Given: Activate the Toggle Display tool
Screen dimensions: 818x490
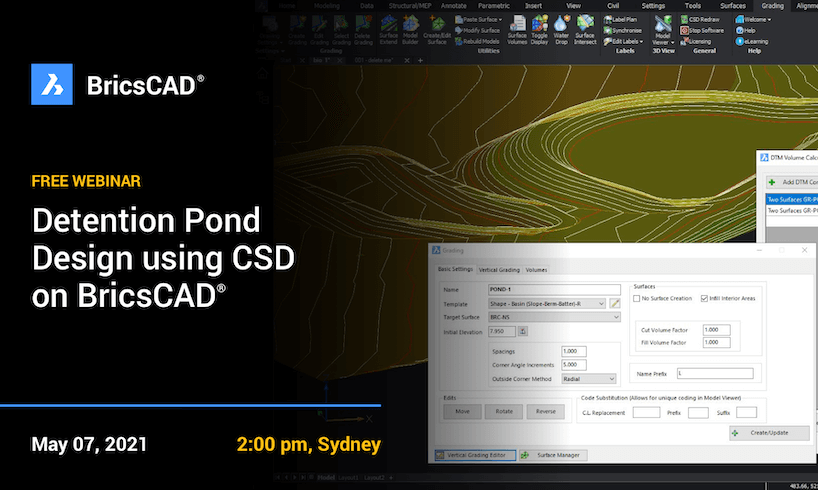Looking at the screenshot, I should [539, 30].
